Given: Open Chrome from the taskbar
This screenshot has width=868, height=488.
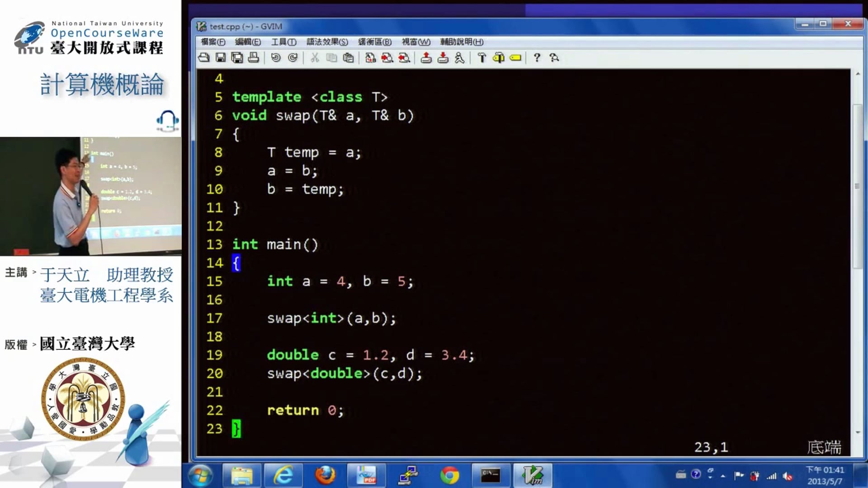Looking at the screenshot, I should pos(449,475).
